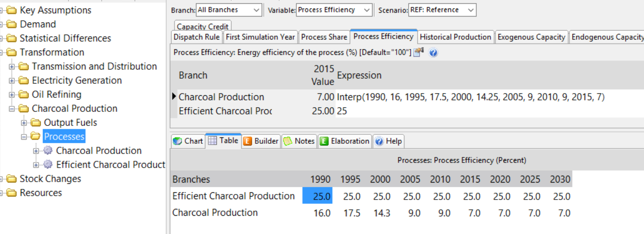Click the Elaboration tab's green E icon
644x234 pixels.
(324, 141)
